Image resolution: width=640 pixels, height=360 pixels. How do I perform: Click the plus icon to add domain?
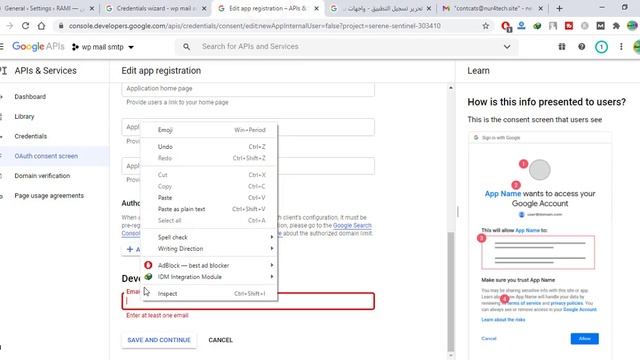coord(130,249)
